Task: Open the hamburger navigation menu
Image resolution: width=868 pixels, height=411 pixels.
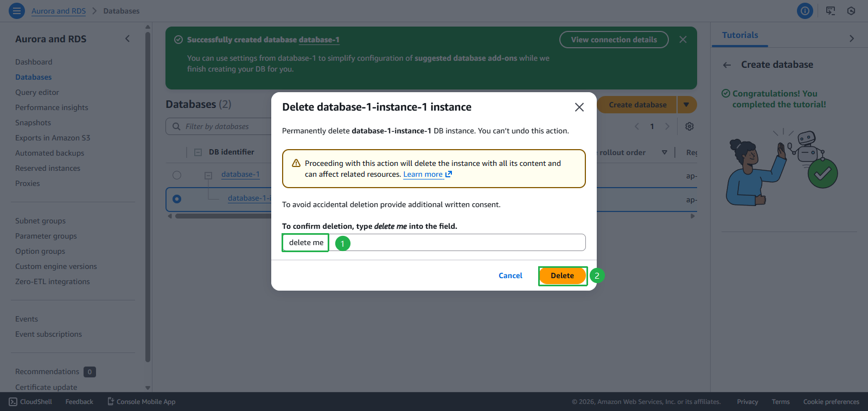Action: click(17, 10)
